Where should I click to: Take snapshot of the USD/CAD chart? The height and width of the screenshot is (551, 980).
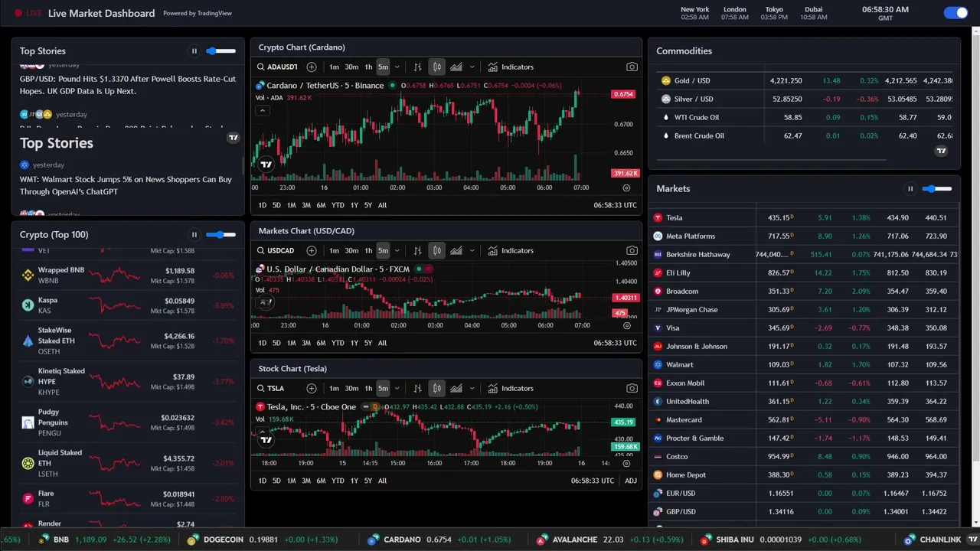[632, 250]
